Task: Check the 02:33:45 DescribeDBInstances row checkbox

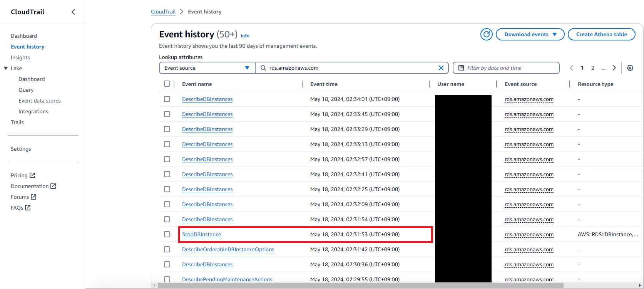Action: pyautogui.click(x=167, y=114)
